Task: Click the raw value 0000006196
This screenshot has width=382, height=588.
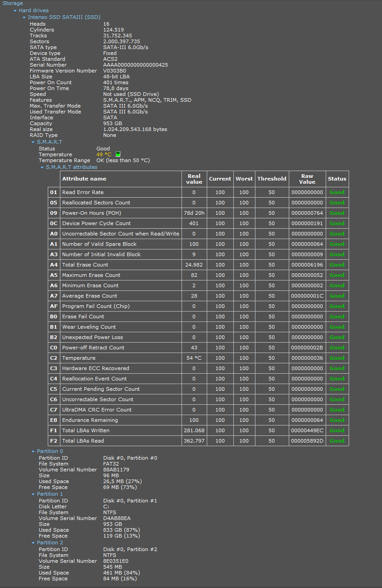Action: click(307, 265)
